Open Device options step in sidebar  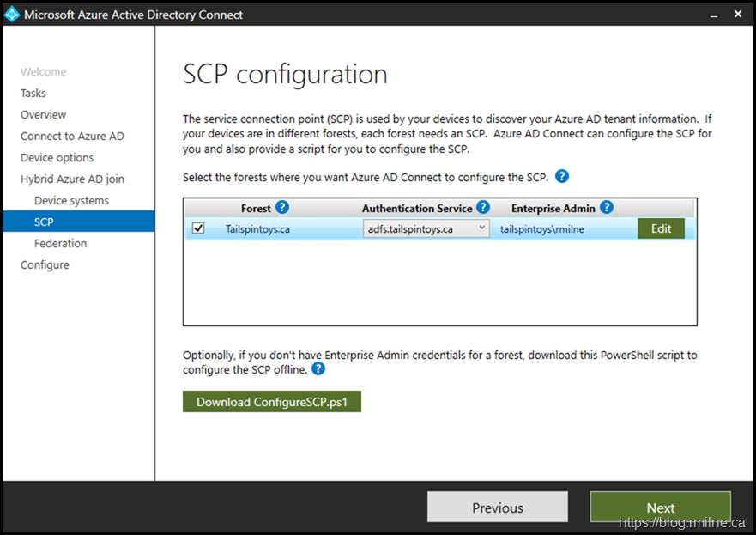(x=57, y=157)
